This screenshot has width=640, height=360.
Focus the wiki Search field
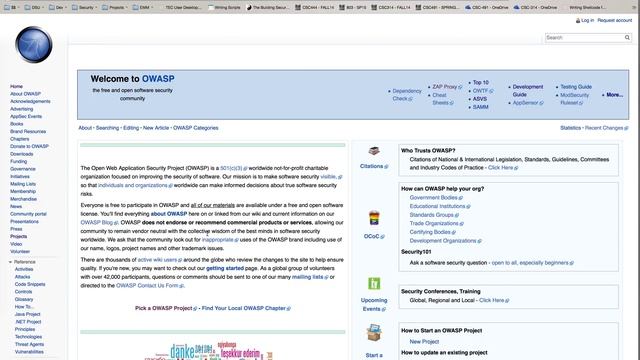(x=584, y=38)
